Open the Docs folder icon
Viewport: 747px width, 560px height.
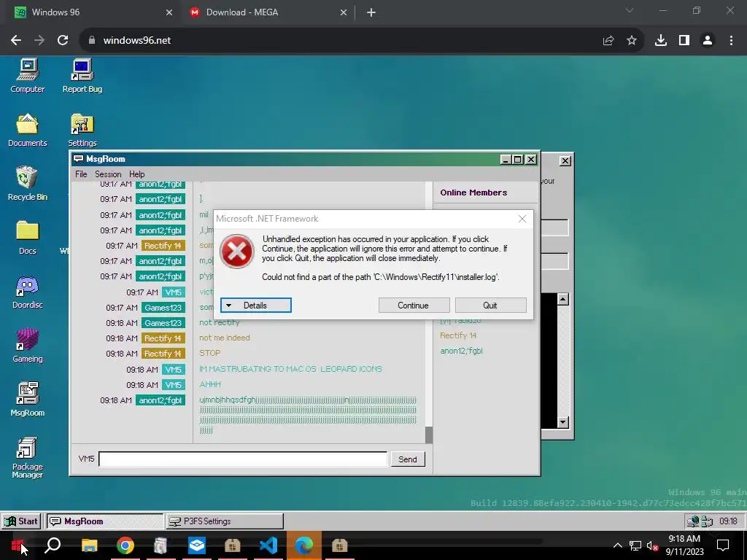[x=27, y=238]
